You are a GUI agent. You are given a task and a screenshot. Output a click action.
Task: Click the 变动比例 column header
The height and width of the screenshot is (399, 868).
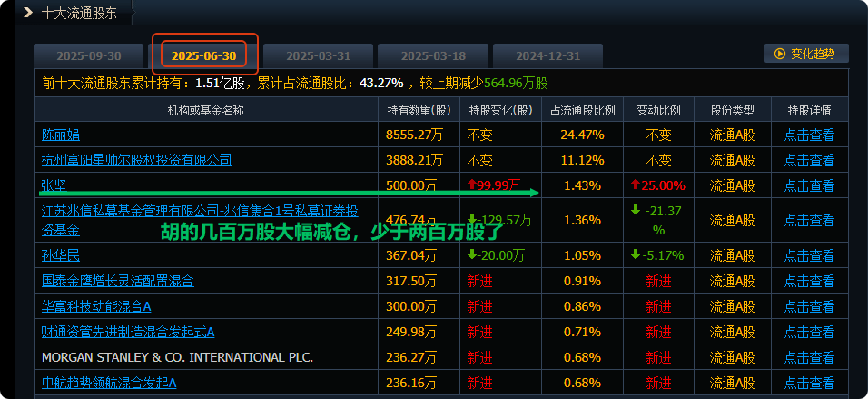pyautogui.click(x=659, y=110)
